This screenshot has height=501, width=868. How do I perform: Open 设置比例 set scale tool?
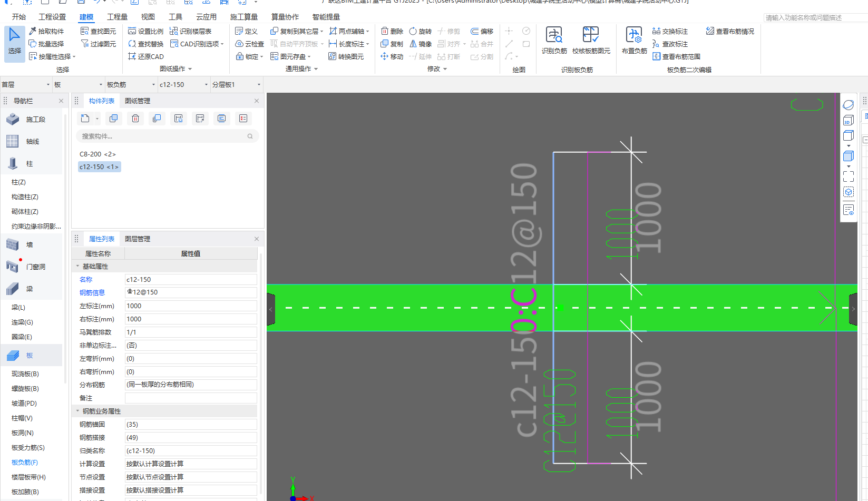pyautogui.click(x=146, y=31)
